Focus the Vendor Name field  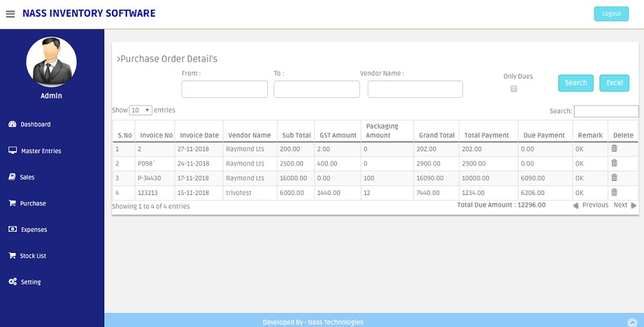(415, 89)
